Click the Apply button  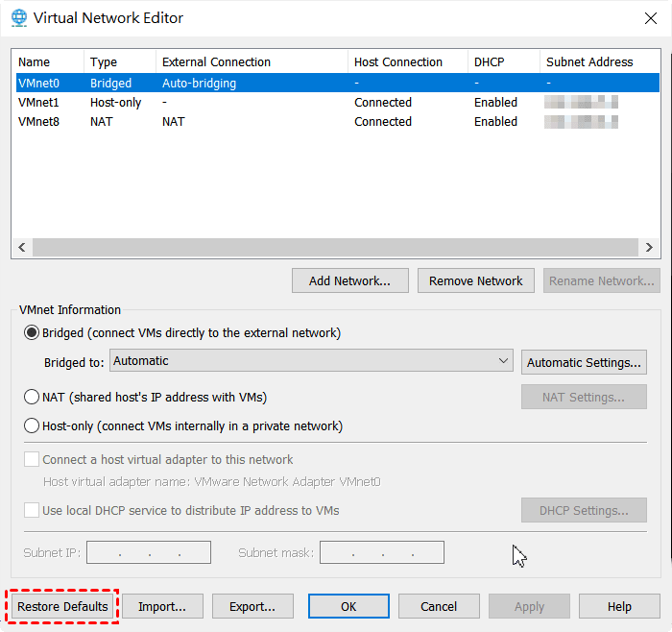tap(529, 606)
